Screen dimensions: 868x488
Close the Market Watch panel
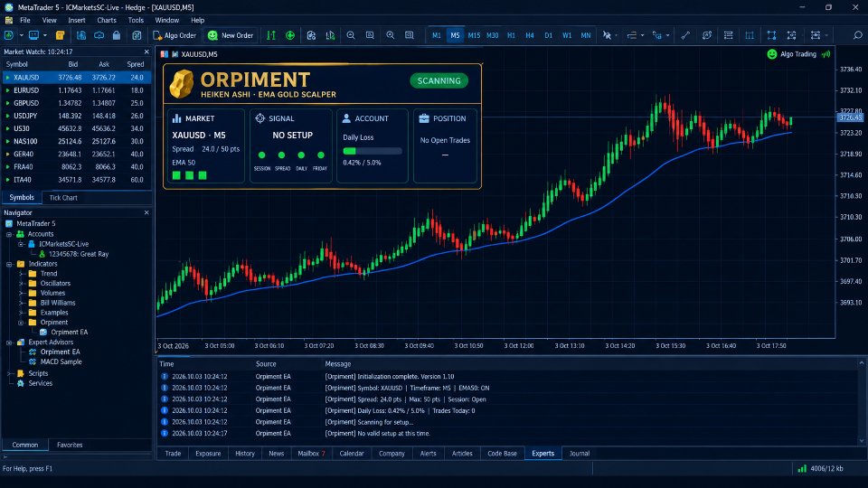tap(146, 52)
